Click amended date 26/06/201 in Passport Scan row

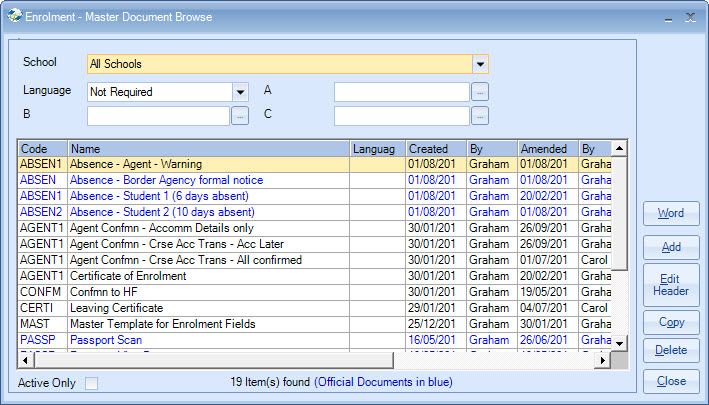pos(548,340)
